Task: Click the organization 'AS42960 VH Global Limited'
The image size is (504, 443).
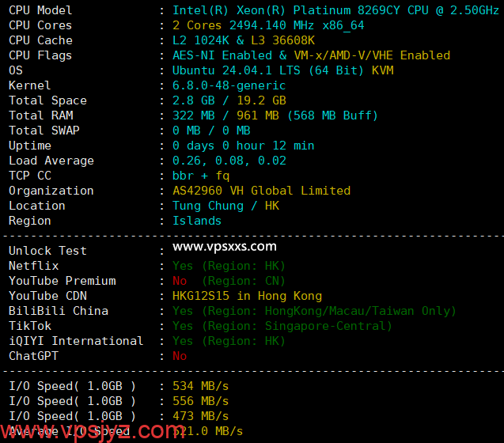Action: (x=261, y=191)
